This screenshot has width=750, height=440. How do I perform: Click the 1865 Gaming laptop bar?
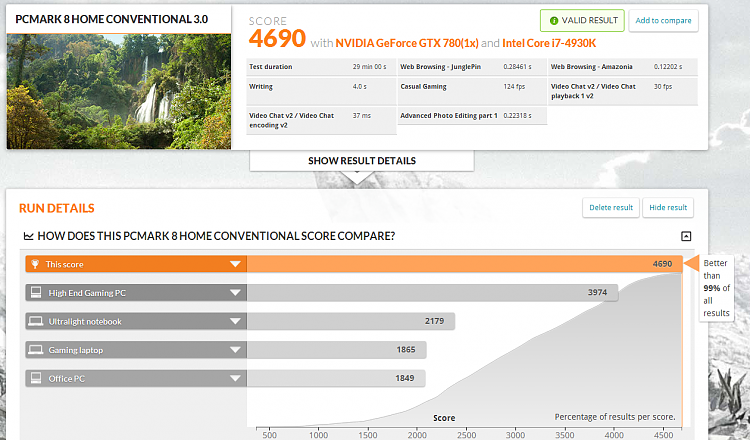(336, 350)
